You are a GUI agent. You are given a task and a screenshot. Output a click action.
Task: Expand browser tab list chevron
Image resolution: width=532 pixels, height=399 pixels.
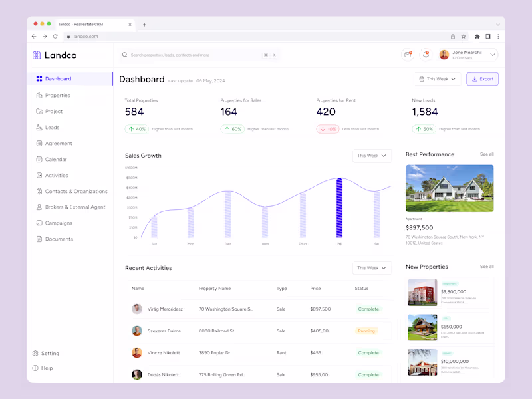[x=497, y=25]
